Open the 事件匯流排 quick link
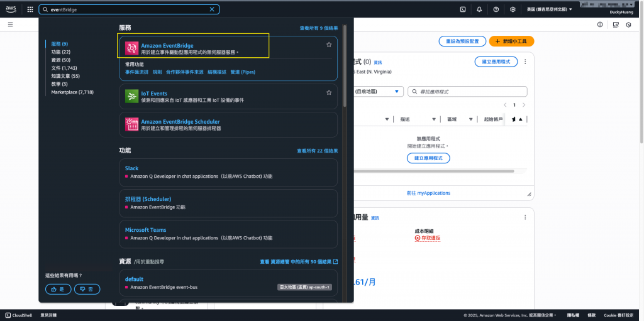 [136, 72]
